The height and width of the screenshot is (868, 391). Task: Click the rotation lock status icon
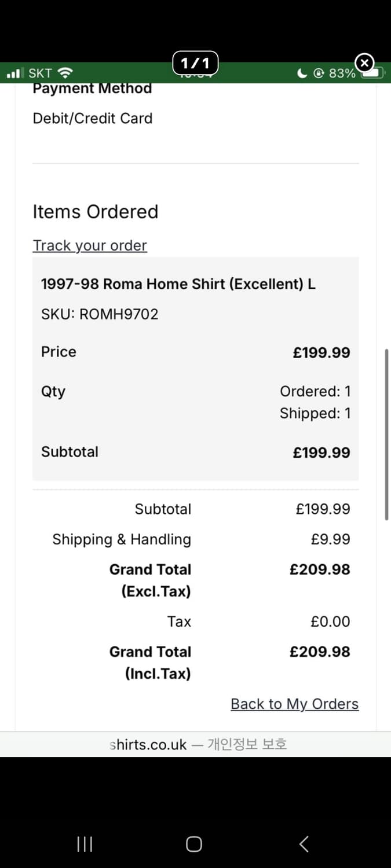coord(318,73)
